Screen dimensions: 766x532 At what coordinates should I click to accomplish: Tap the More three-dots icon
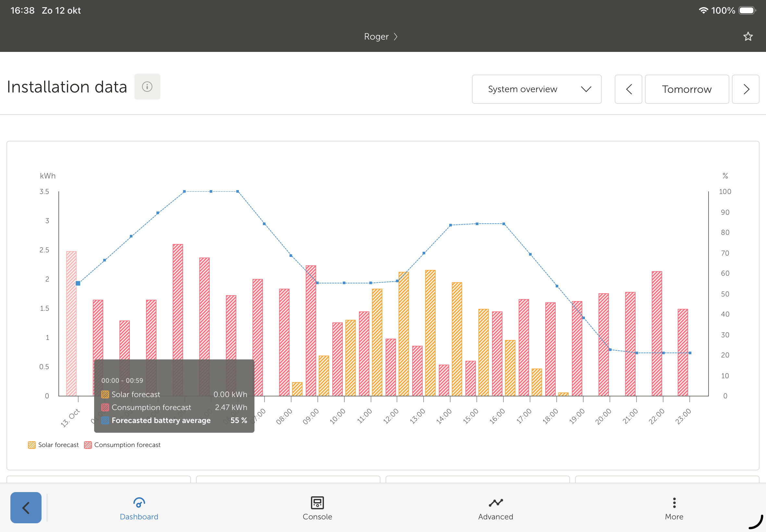click(x=674, y=502)
